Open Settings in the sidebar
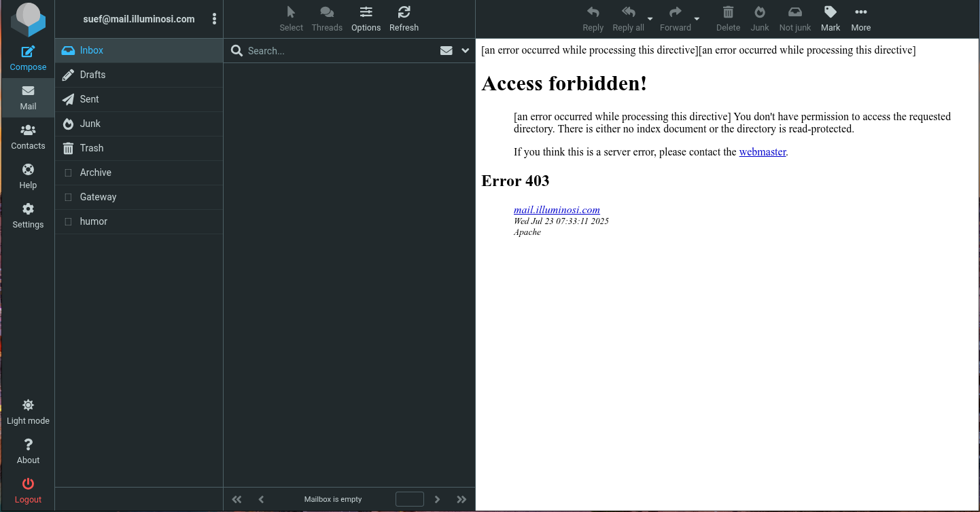Viewport: 980px width, 512px height. click(x=28, y=216)
